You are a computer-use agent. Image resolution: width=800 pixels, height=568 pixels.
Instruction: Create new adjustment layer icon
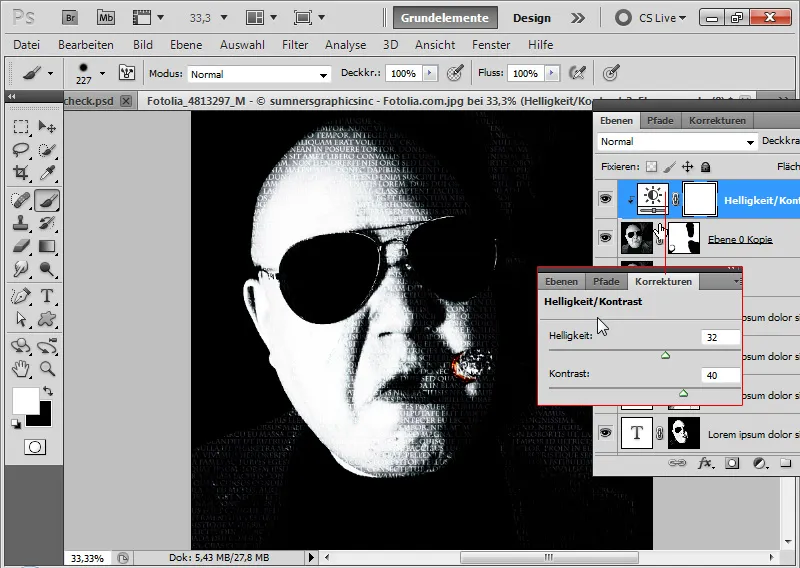(x=760, y=463)
